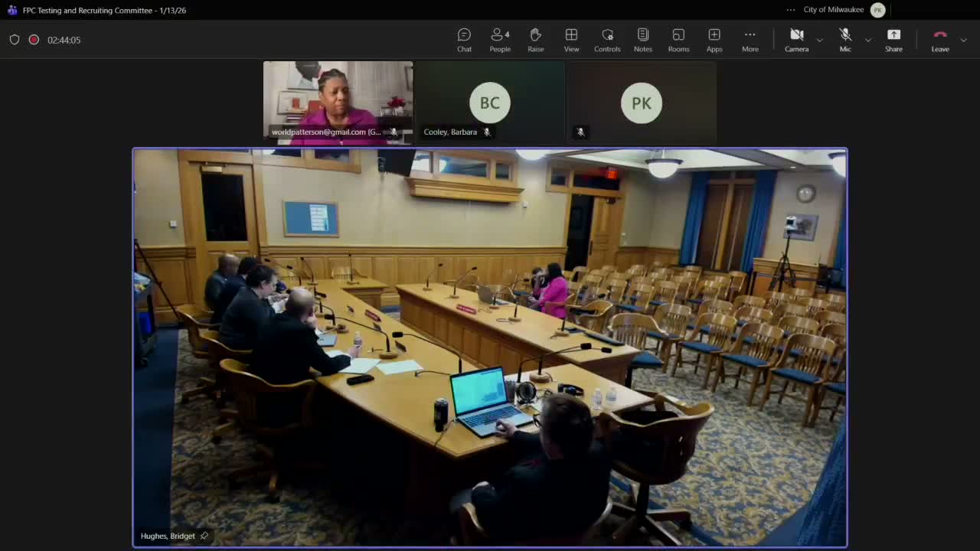Screen dimensions: 980x551
Task: Show the People participants list
Action: pos(500,40)
